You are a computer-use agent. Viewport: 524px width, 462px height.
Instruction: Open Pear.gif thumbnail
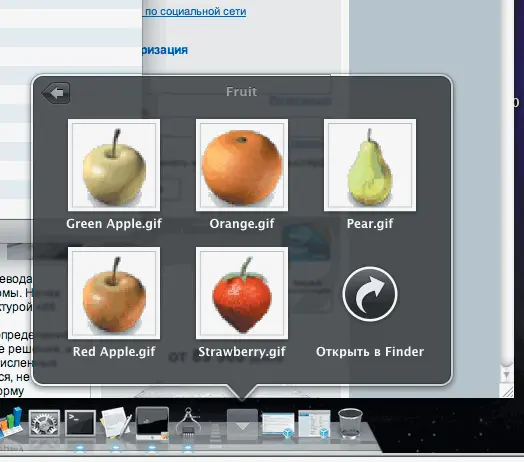pyautogui.click(x=370, y=165)
